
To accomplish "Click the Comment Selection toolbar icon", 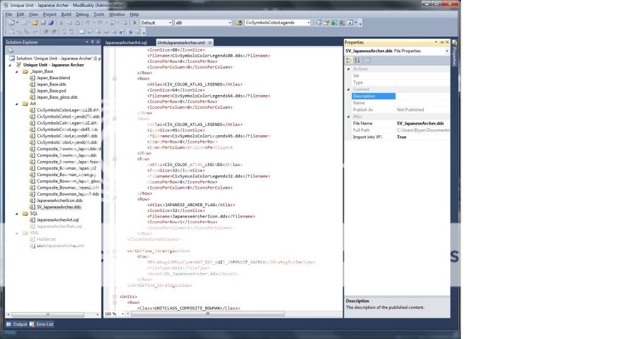I will tap(64, 31).
